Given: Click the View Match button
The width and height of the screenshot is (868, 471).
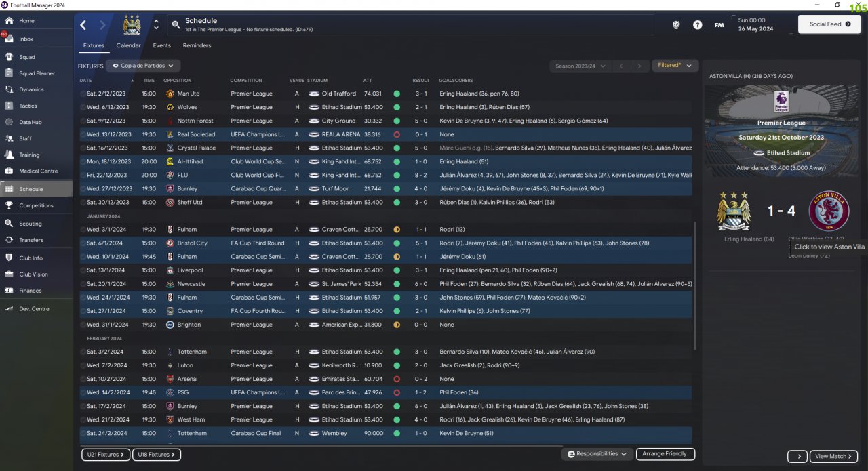Looking at the screenshot, I should tap(834, 456).
